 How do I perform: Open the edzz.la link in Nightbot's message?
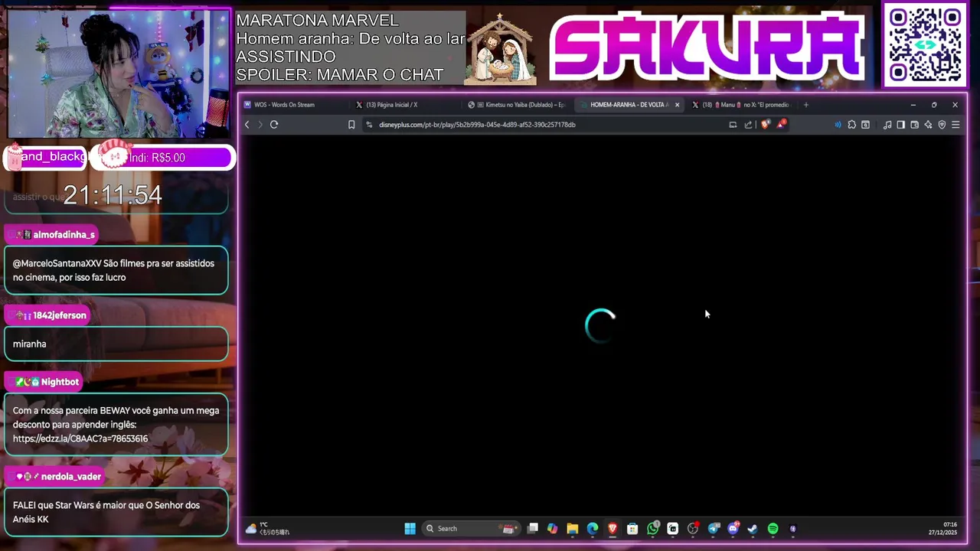click(80, 439)
